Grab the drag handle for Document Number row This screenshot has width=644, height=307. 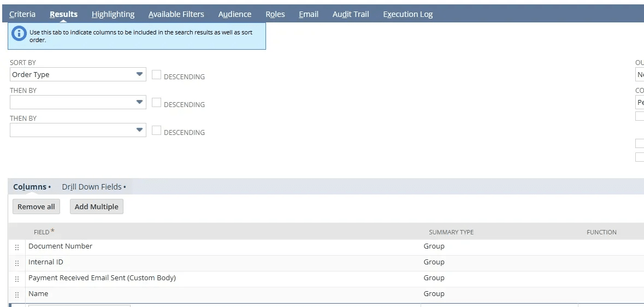click(x=17, y=247)
